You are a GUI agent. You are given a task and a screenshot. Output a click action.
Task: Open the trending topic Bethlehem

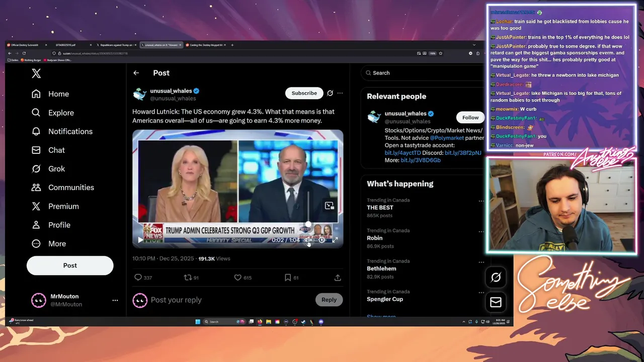[381, 268]
